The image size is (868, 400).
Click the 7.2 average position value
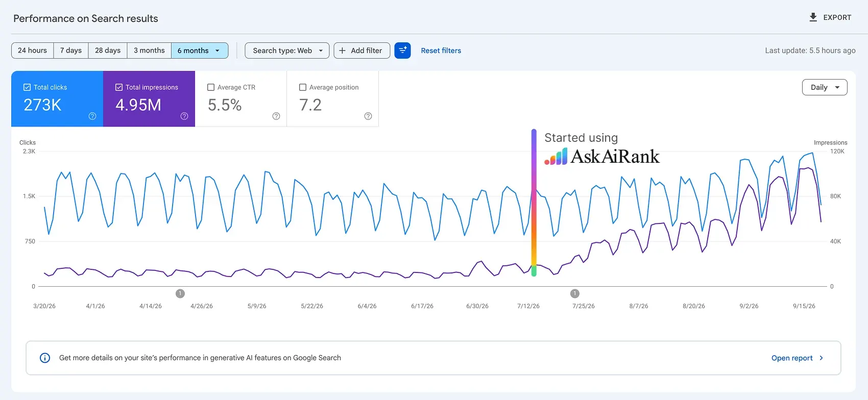310,105
